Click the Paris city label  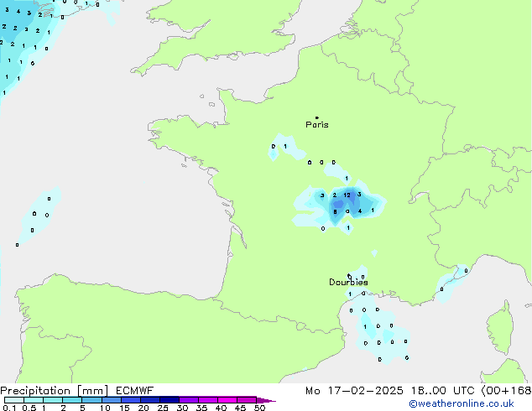(317, 124)
